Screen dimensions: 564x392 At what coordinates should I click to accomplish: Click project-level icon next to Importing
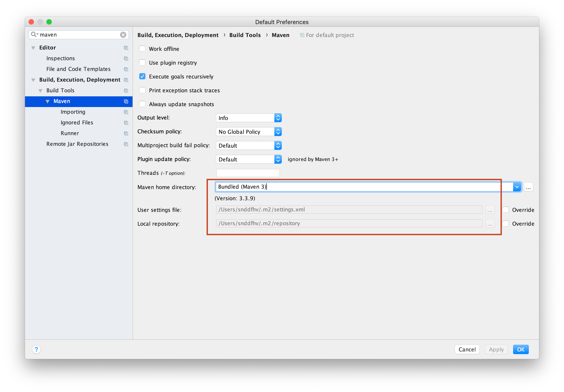coord(126,112)
